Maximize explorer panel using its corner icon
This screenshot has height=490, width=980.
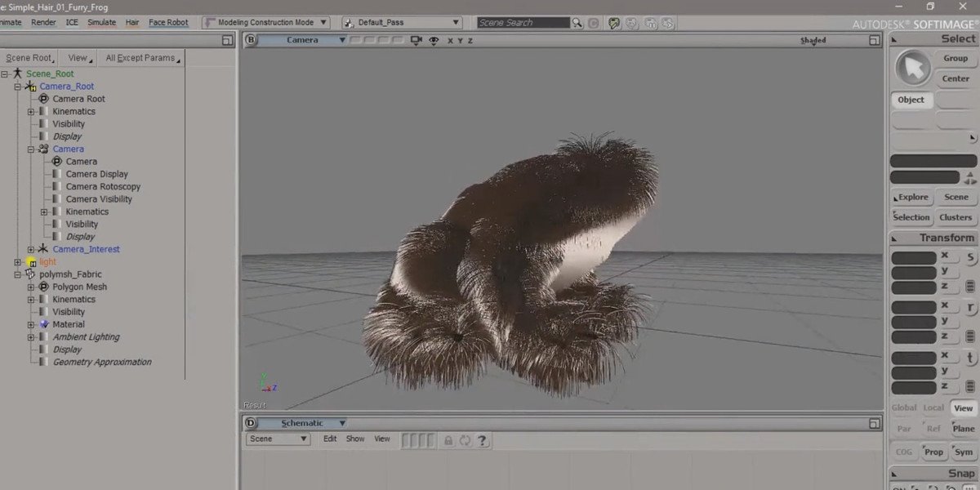coord(227,40)
